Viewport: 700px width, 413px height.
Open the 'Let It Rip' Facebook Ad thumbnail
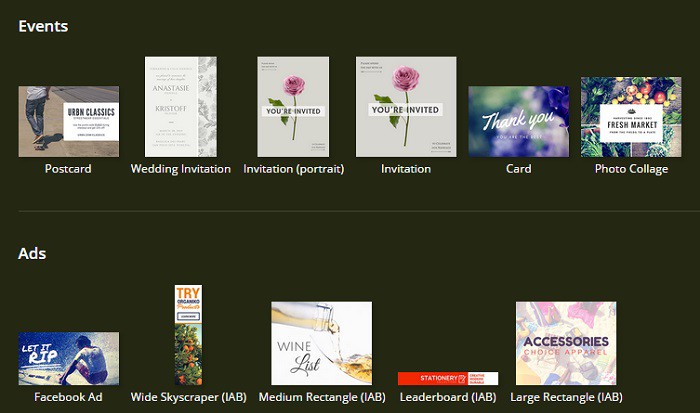click(x=68, y=358)
